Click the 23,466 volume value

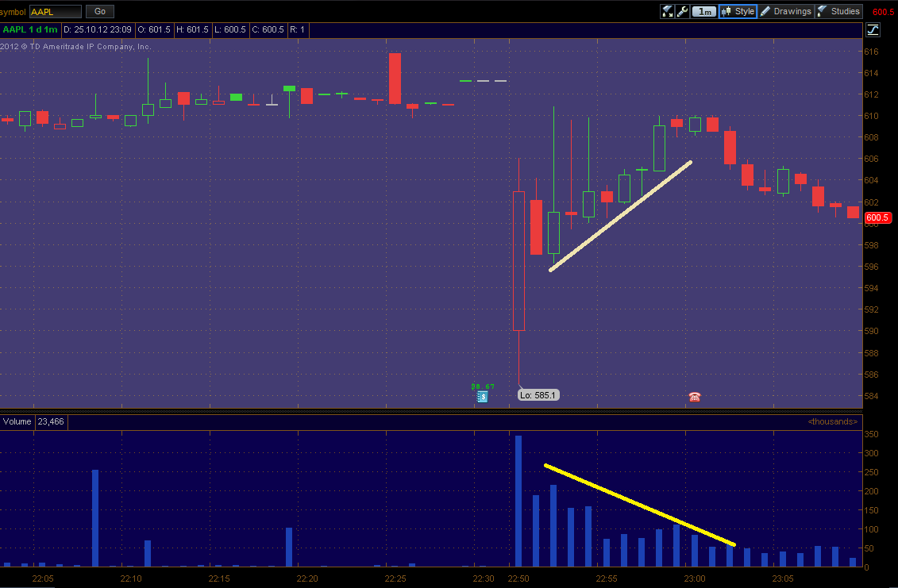click(x=51, y=422)
